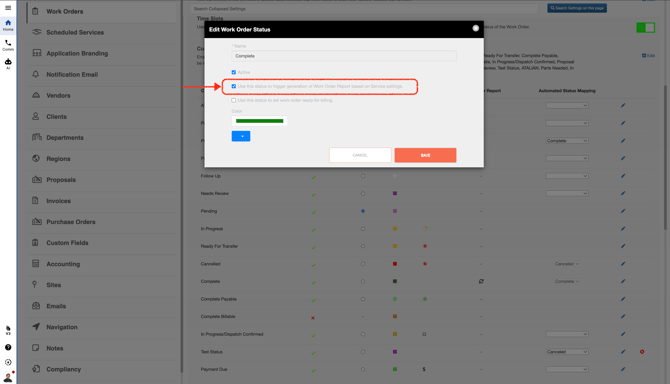This screenshot has height=384, width=670.
Task: Edit the Ready For Transfer pencil
Action: (x=623, y=246)
